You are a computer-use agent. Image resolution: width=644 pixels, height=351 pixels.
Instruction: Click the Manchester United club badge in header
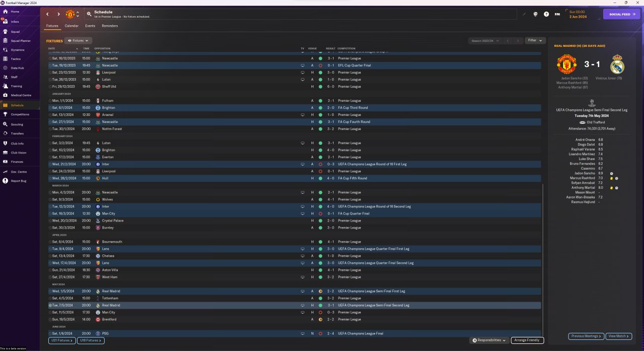click(70, 14)
